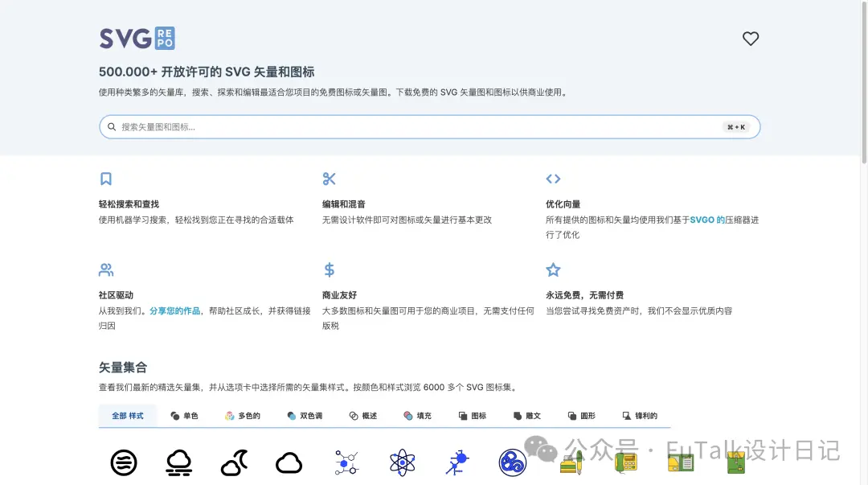Image resolution: width=868 pixels, height=485 pixels.
Task: Open the connected network nodes icon set
Action: pyautogui.click(x=346, y=462)
